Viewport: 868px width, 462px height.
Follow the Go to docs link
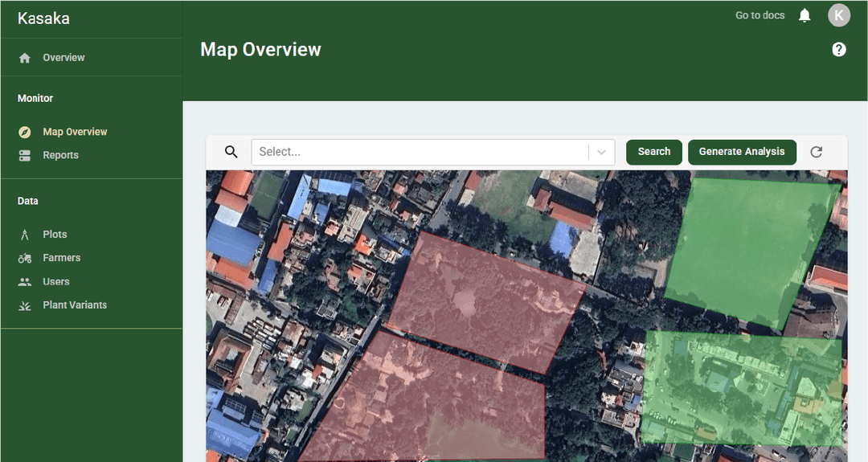coord(759,15)
